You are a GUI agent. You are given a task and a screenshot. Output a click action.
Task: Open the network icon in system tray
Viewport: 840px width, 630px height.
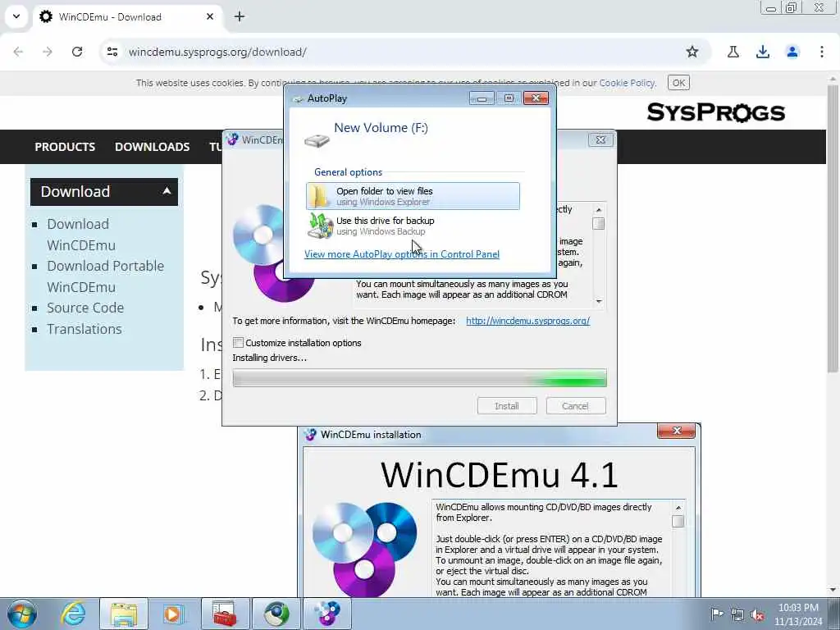pyautogui.click(x=737, y=614)
